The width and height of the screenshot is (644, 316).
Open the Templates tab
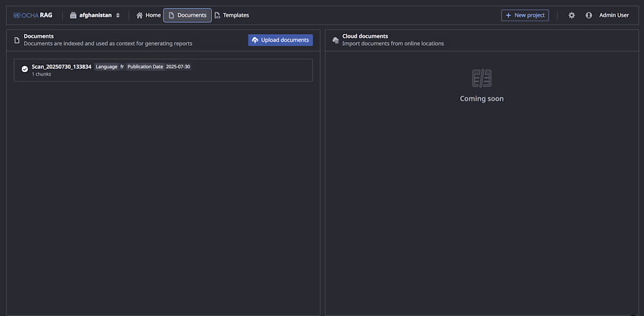coord(232,15)
